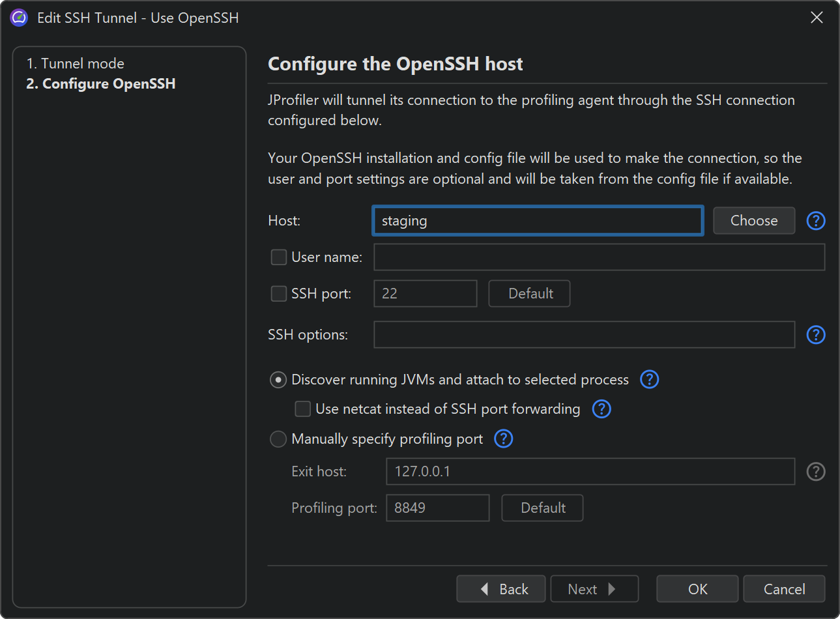
Task: Check Use netcat instead of SSH port forwarding
Action: 303,409
